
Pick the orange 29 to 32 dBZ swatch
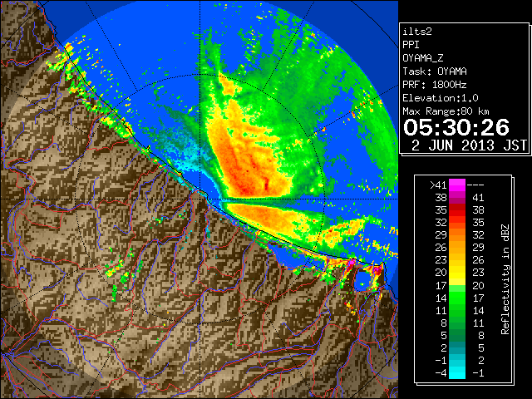click(457, 235)
